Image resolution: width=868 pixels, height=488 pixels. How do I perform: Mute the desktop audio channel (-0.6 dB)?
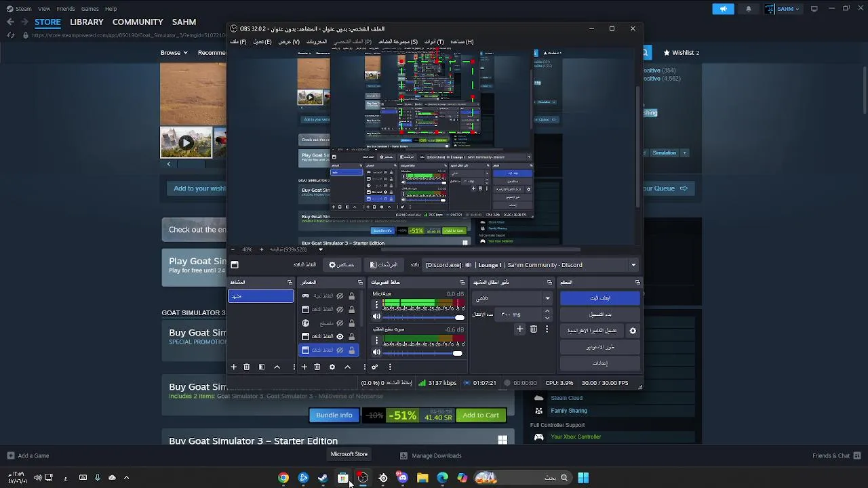coord(376,353)
